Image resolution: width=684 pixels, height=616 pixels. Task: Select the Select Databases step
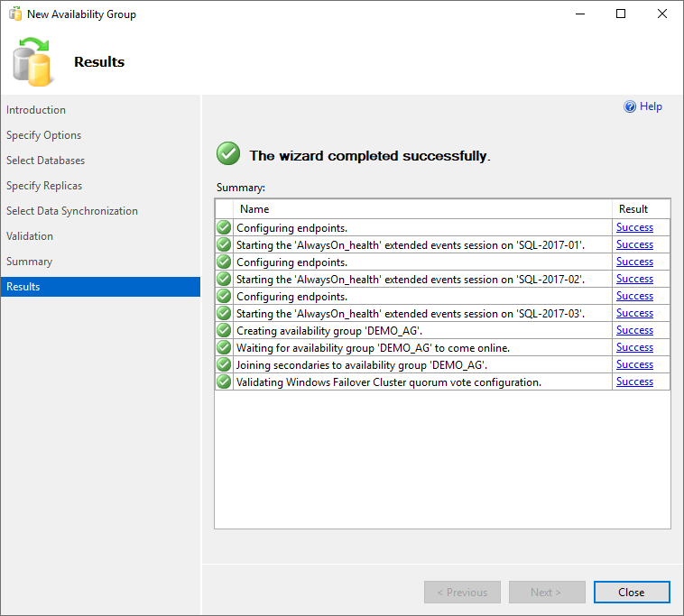pyautogui.click(x=45, y=161)
